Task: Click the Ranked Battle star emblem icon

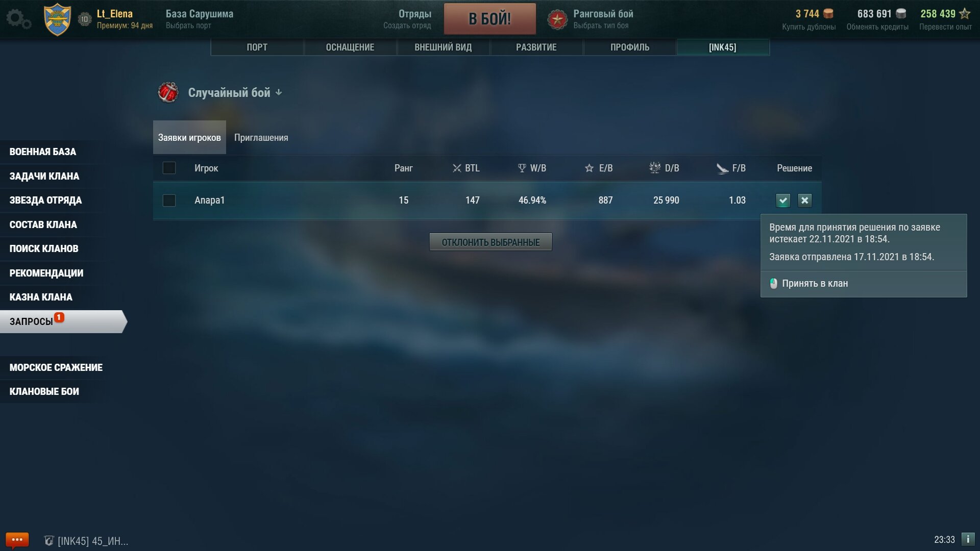Action: click(x=557, y=19)
